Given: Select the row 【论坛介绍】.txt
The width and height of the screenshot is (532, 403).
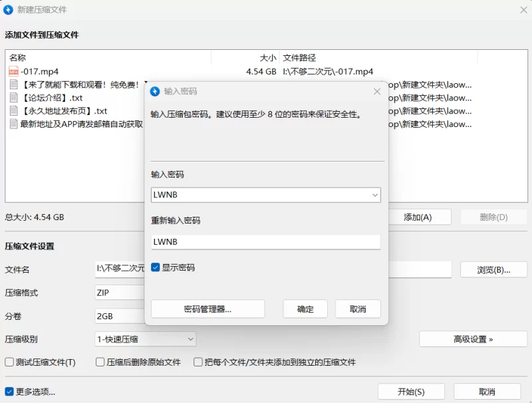Looking at the screenshot, I should tap(52, 98).
